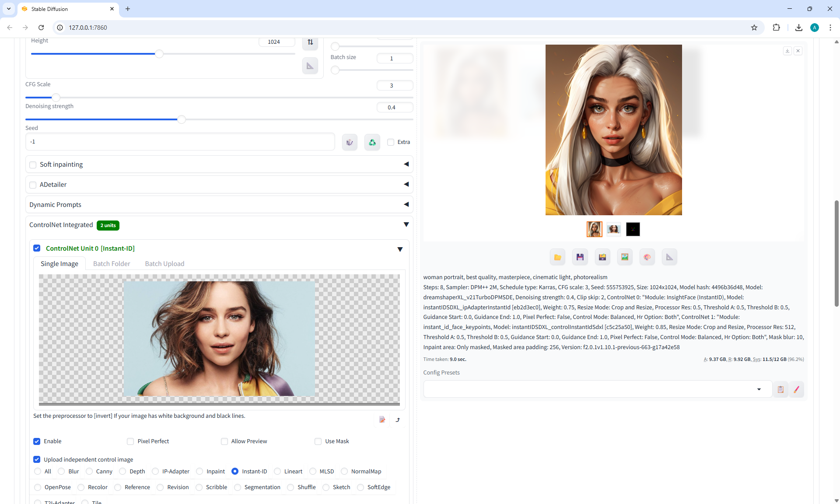Viewport: 840px width, 504px height.
Task: Click the recycle reuse seed icon
Action: pos(372,142)
